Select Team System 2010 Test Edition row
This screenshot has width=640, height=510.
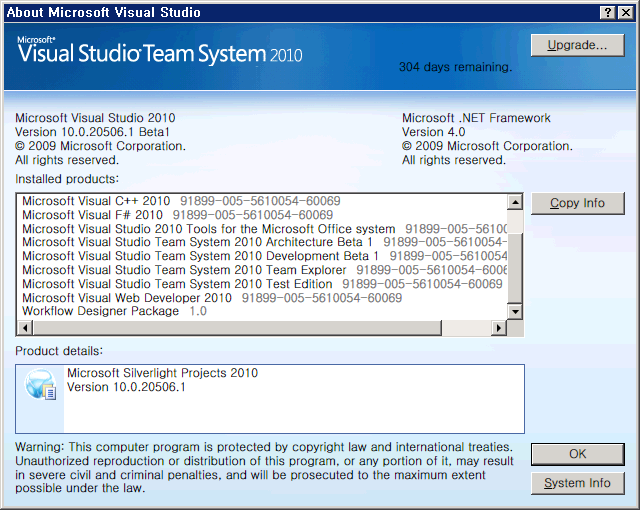(x=262, y=284)
